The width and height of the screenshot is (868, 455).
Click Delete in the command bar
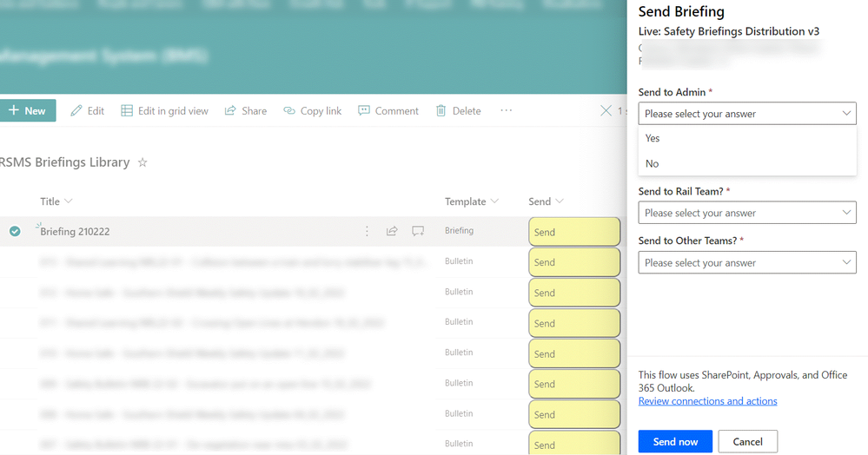point(459,110)
